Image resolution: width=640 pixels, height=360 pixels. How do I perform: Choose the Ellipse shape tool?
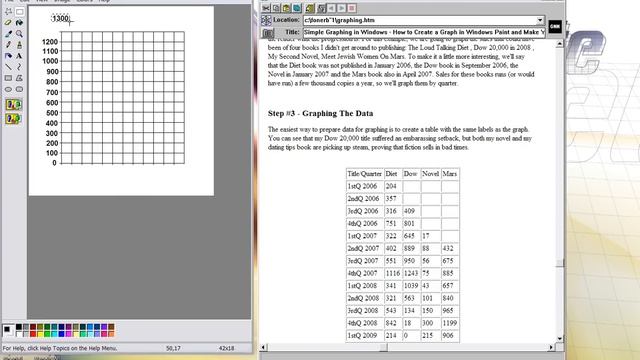pyautogui.click(x=8, y=89)
